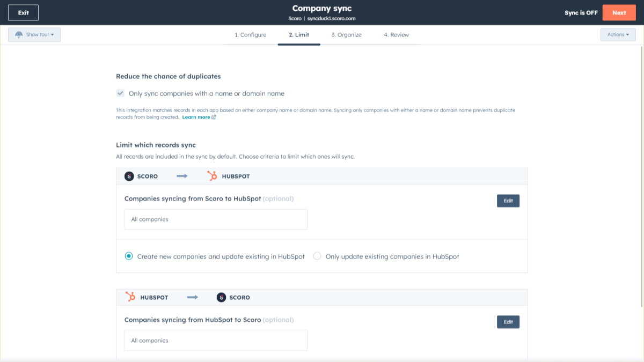Image resolution: width=644 pixels, height=362 pixels.
Task: Select the 2. Limit step tab
Action: tap(299, 35)
